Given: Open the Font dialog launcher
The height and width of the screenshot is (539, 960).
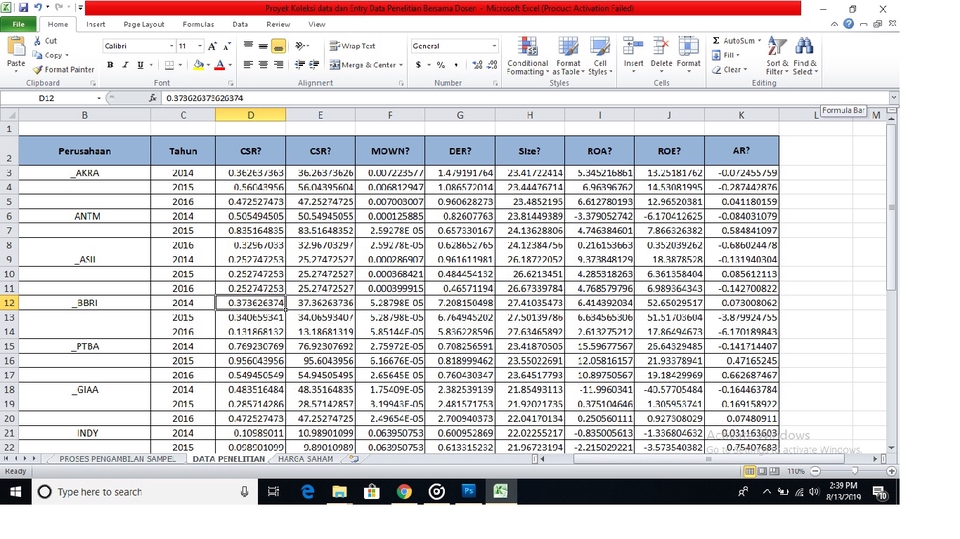Looking at the screenshot, I should [x=231, y=83].
